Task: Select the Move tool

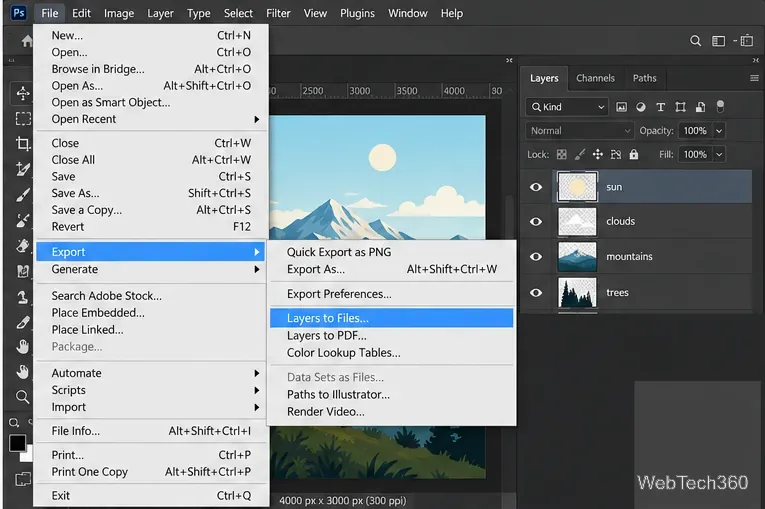Action: coord(22,92)
